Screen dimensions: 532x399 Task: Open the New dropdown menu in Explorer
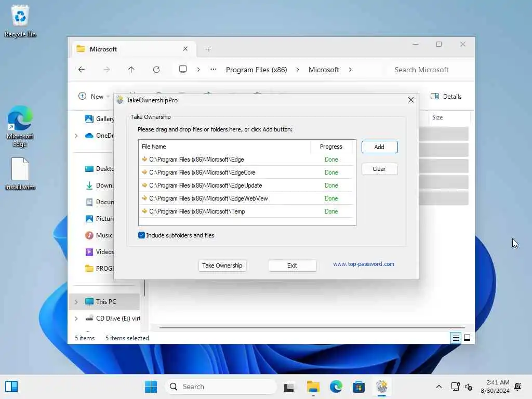click(94, 96)
